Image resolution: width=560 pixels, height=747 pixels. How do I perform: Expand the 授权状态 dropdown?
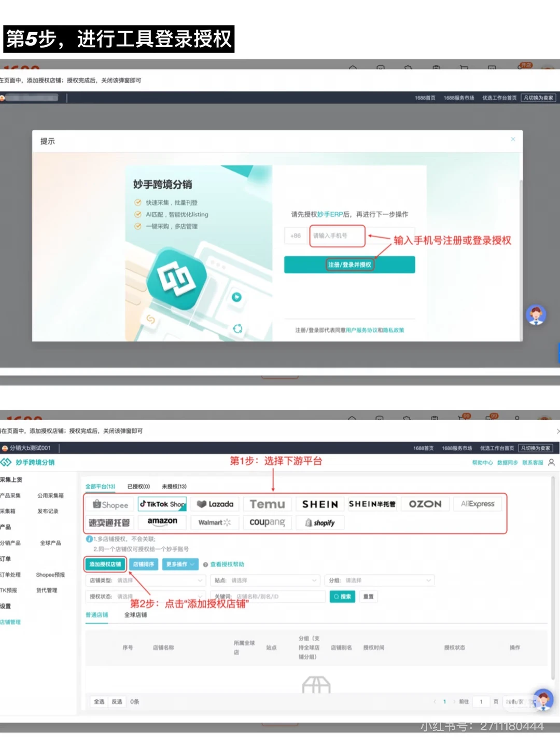pyautogui.click(x=146, y=597)
